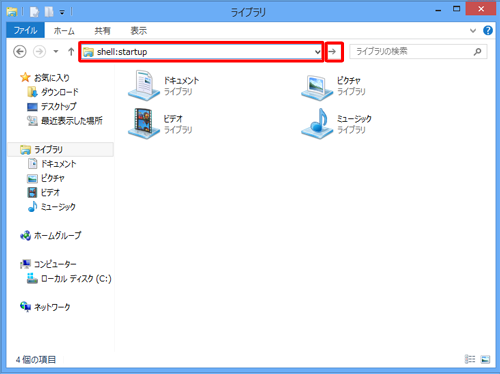Image resolution: width=500 pixels, height=374 pixels.
Task: Go up one folder level
Action: (71, 52)
